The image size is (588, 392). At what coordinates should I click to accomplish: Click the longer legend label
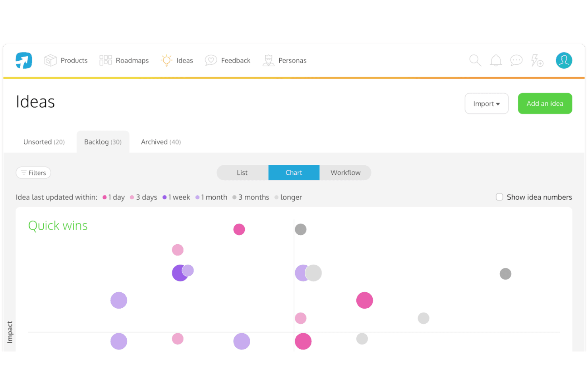[x=291, y=197]
